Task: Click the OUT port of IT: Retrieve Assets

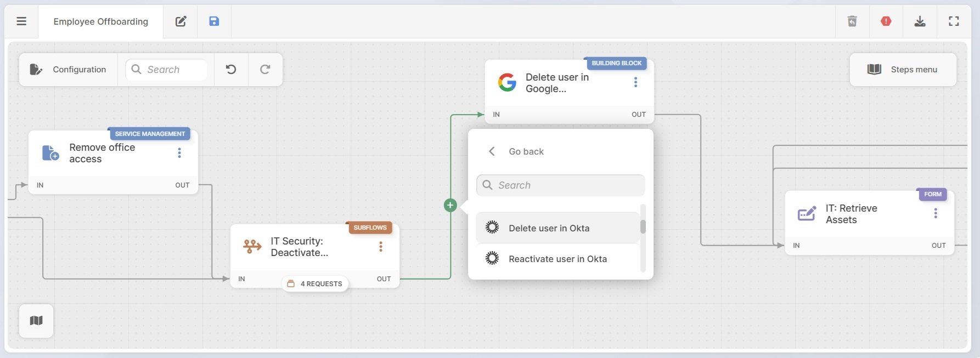Action: pyautogui.click(x=938, y=246)
